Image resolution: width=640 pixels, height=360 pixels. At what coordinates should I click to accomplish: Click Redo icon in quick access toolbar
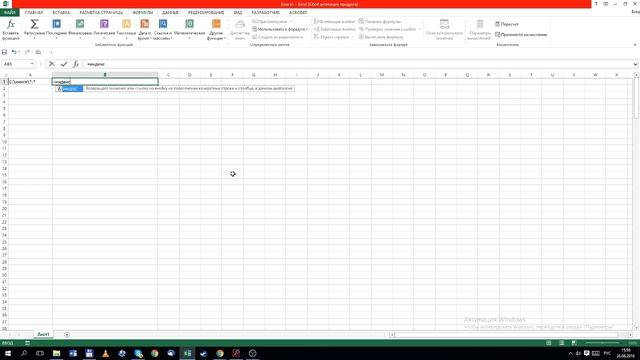tap(27, 52)
